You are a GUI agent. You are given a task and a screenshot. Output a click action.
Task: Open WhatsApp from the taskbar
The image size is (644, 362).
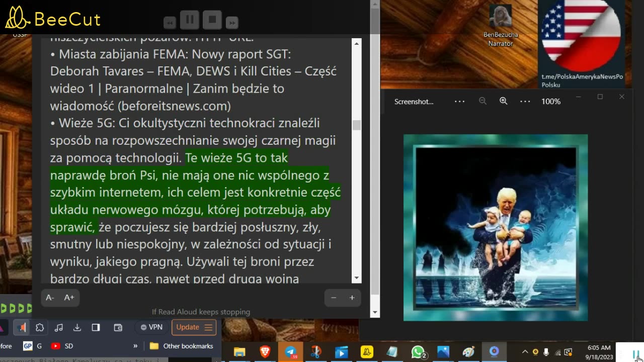click(x=418, y=352)
